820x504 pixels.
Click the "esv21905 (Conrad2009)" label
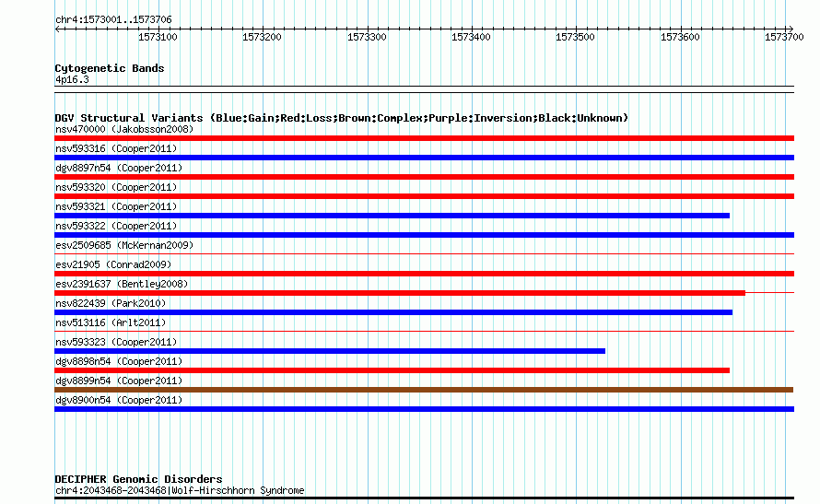tap(113, 264)
